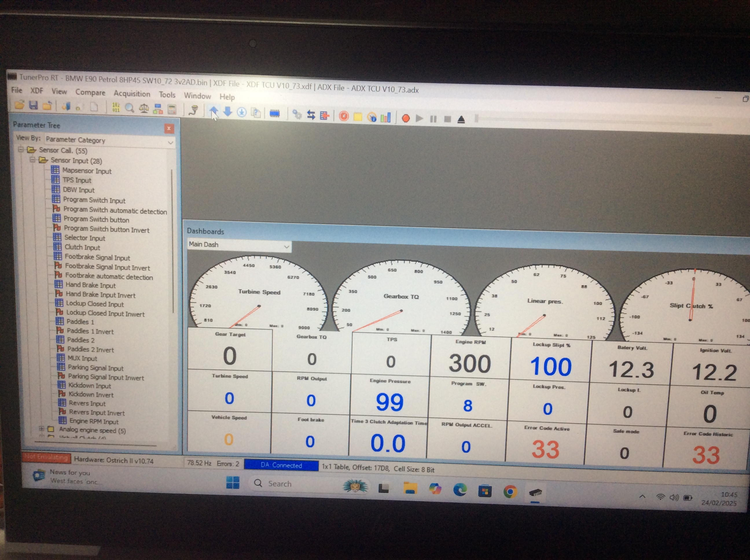Click the blue memory chip emulation icon
Viewport: 750px width, 560px height.
point(275,114)
